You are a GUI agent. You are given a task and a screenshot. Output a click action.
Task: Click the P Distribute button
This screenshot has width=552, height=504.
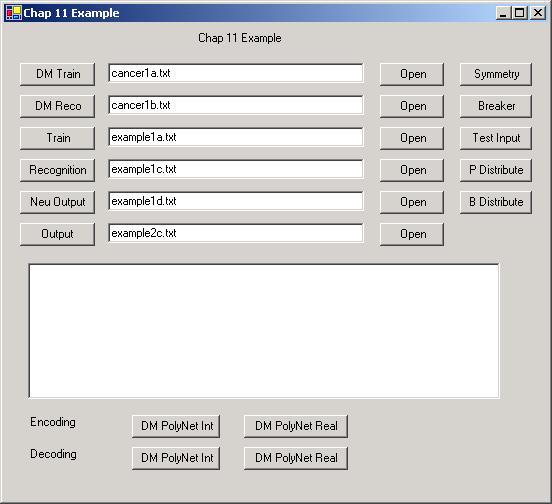click(496, 170)
